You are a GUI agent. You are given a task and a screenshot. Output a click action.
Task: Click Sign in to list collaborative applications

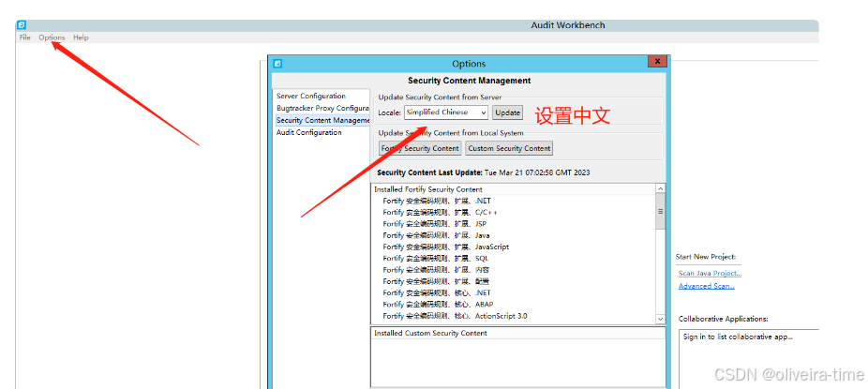pos(738,337)
